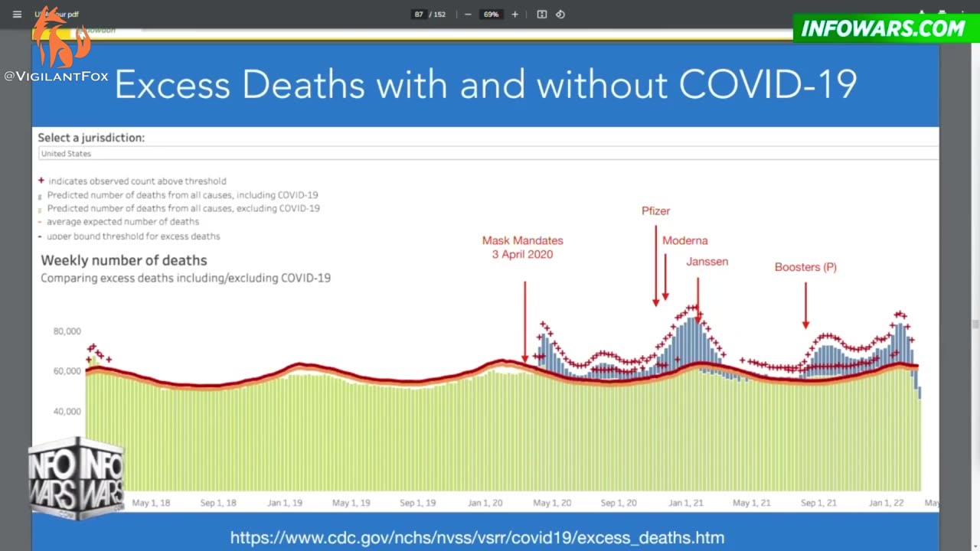Click the 60,000 y-axis label

click(67, 371)
